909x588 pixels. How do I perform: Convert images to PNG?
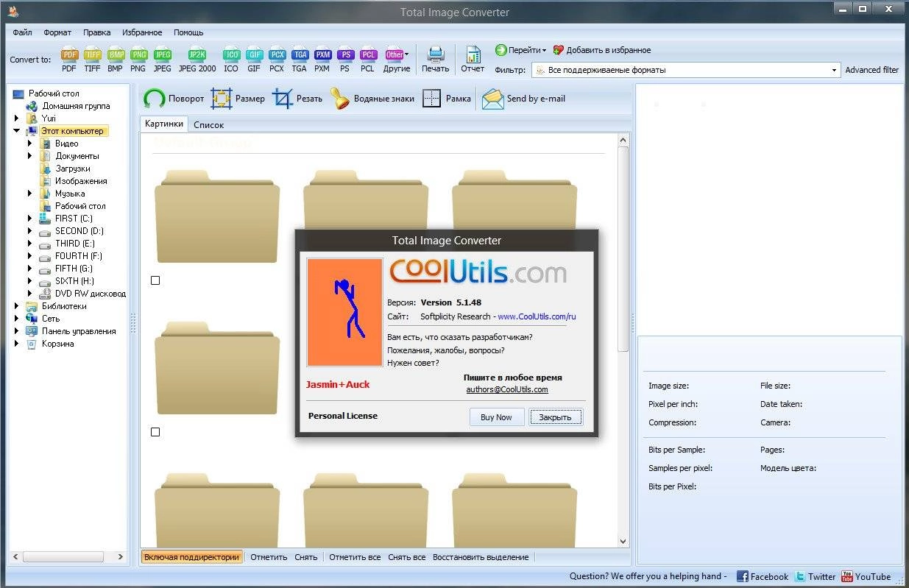pos(138,60)
